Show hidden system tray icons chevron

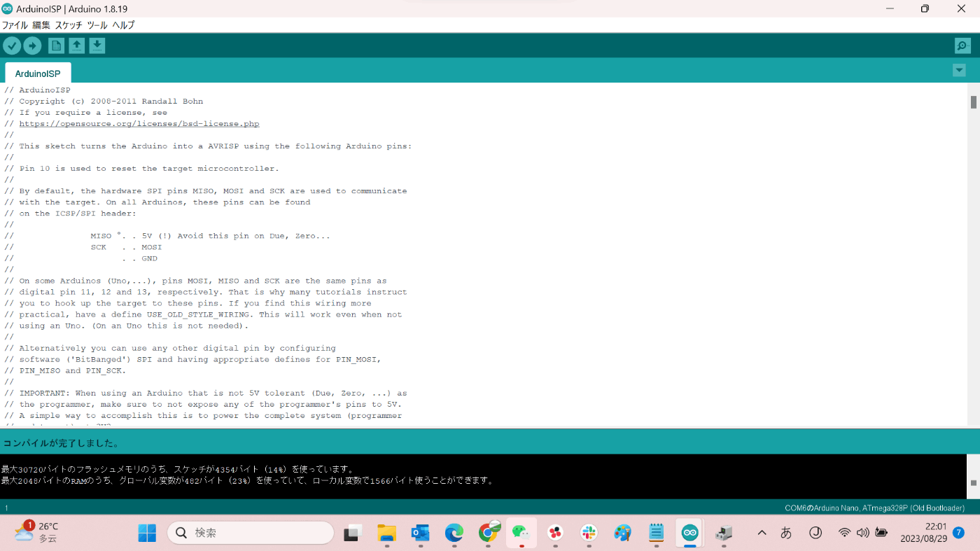pos(762,533)
